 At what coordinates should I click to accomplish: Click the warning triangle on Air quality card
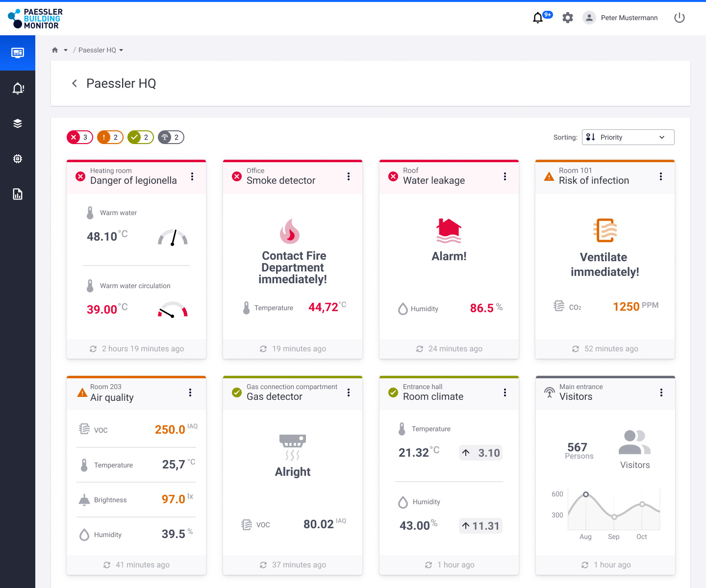pos(82,393)
